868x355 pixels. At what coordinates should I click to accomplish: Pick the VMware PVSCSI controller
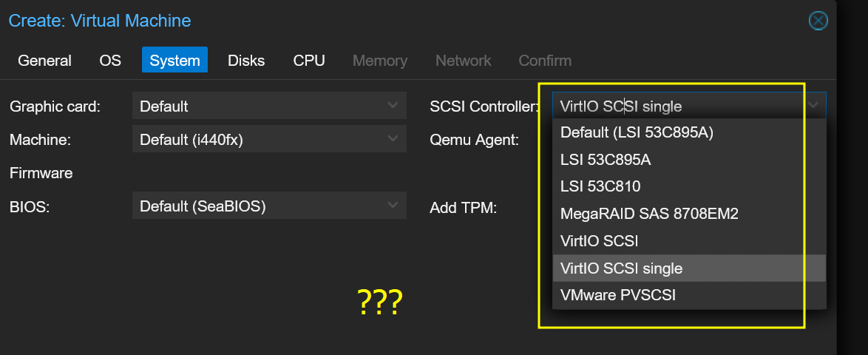(x=618, y=295)
